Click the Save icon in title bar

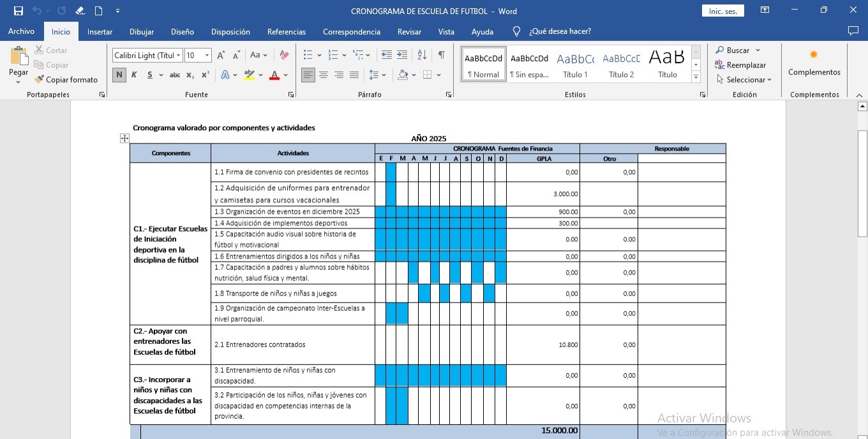(x=19, y=11)
